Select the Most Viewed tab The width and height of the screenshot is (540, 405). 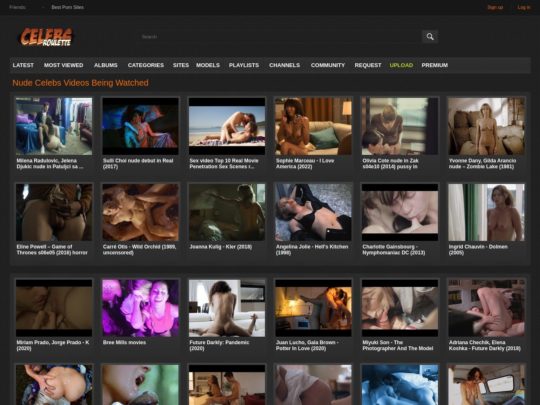pos(63,65)
